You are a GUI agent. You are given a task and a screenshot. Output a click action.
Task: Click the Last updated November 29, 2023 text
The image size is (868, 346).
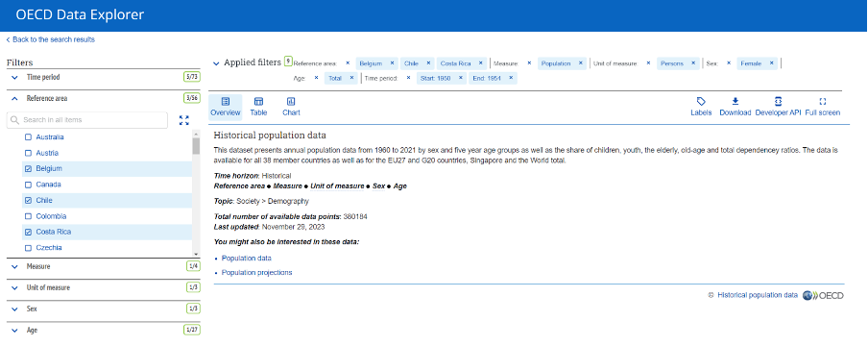[269, 227]
